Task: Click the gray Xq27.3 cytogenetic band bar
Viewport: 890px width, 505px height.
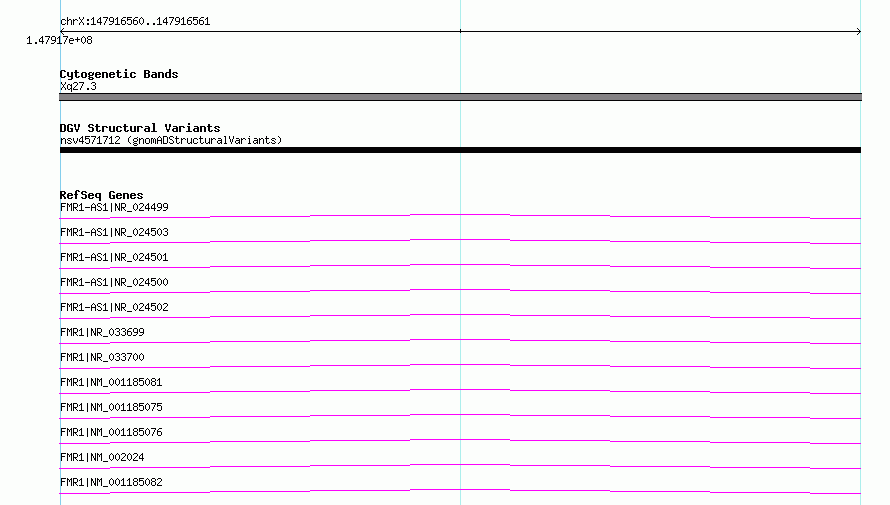Action: 460,97
